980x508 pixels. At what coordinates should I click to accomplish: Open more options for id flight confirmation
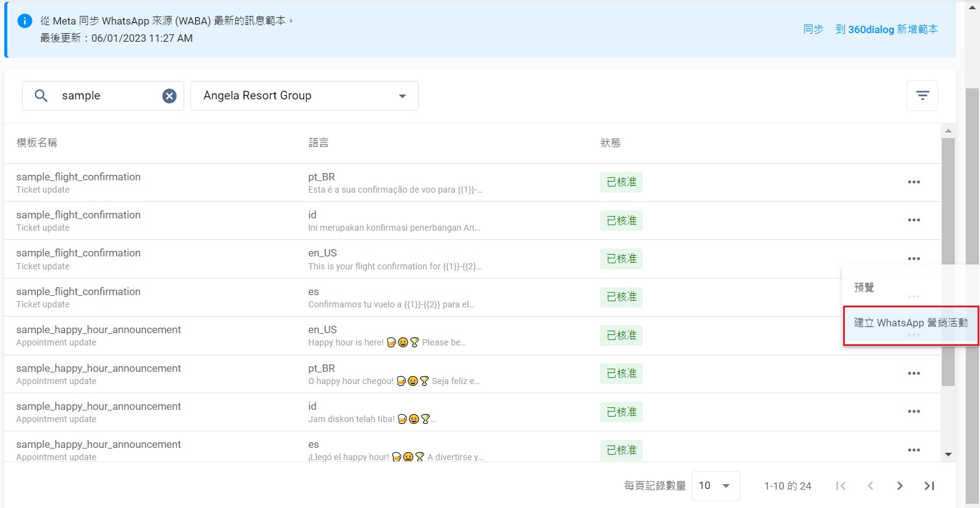click(x=914, y=220)
